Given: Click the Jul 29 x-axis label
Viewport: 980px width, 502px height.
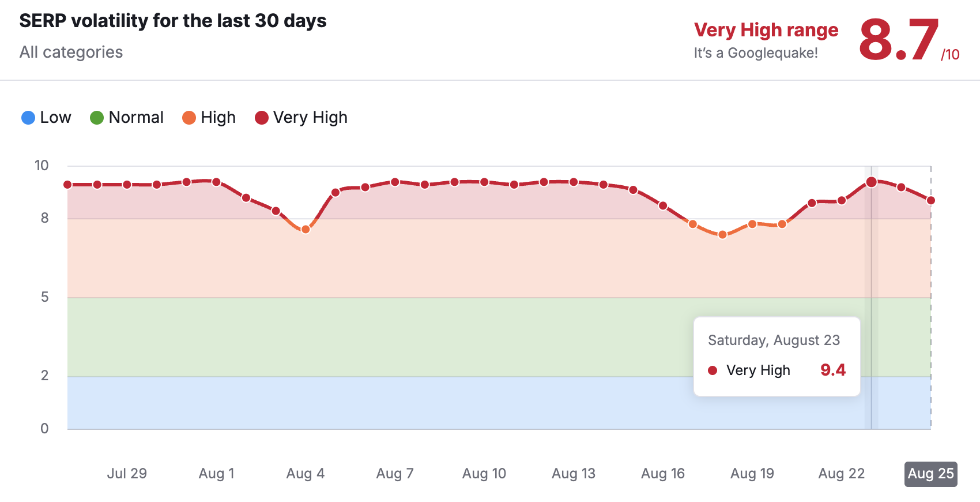Looking at the screenshot, I should (127, 474).
